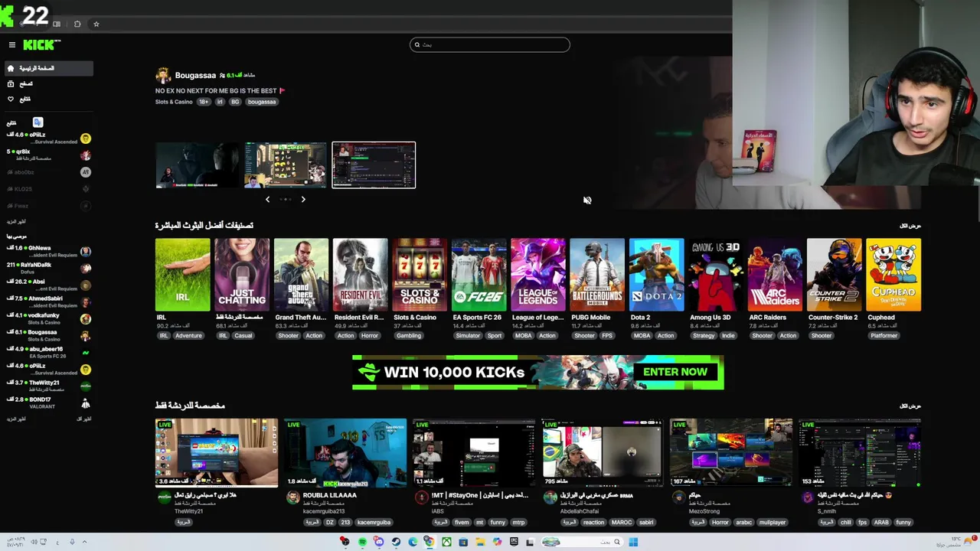
Task: Open Counter-Strike 2 category card
Action: pyautogui.click(x=835, y=275)
